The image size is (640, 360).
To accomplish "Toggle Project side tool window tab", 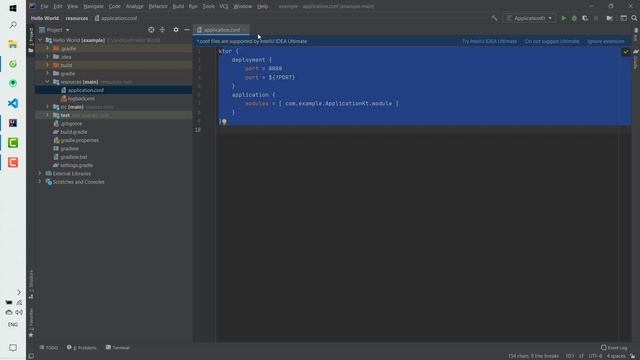I will (31, 40).
